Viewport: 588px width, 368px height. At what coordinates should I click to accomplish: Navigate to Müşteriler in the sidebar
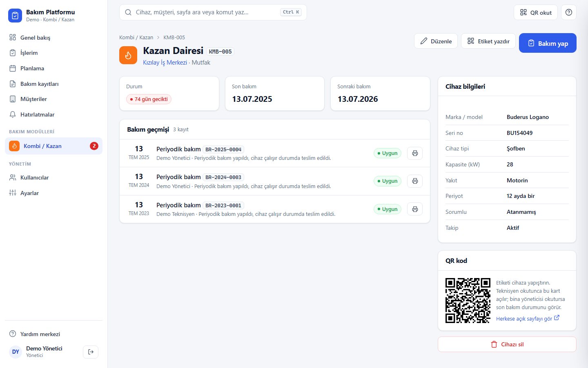click(53, 99)
